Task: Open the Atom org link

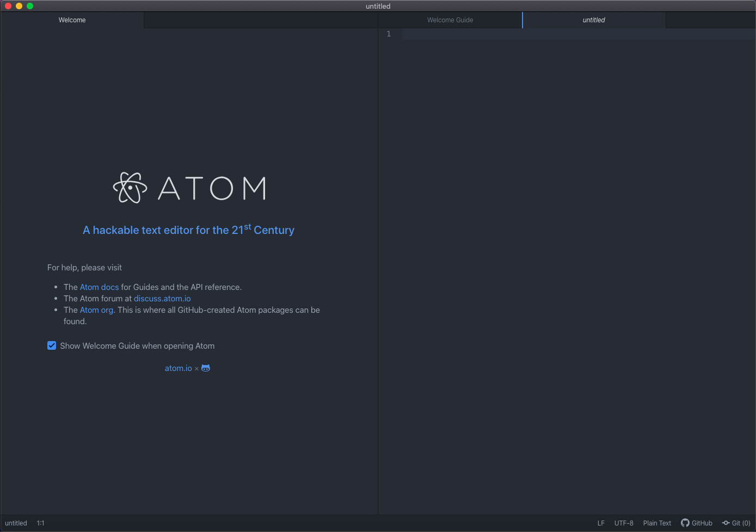Action: (96, 310)
